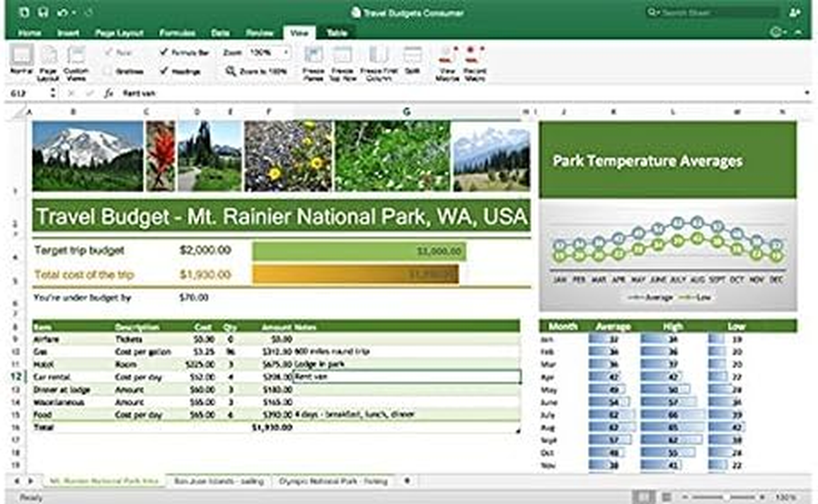The image size is (818, 504).
Task: Open the Zoom percentage dropdown
Action: coord(286,53)
